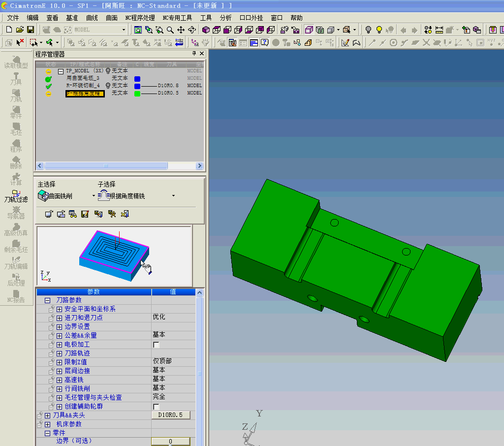Activate the plain magnifier zoom tool
The width and height of the screenshot is (504, 446).
170,30
